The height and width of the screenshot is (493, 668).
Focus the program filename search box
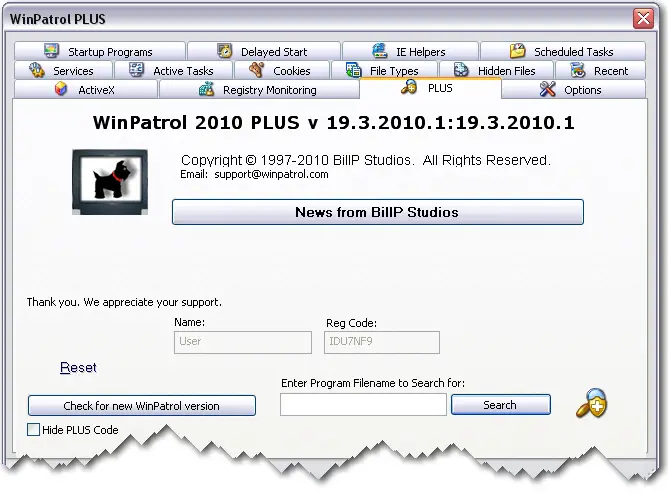click(363, 404)
